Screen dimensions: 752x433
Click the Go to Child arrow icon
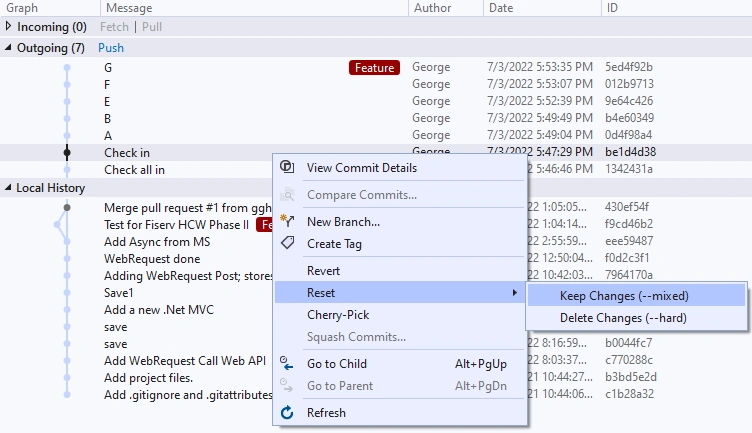286,363
